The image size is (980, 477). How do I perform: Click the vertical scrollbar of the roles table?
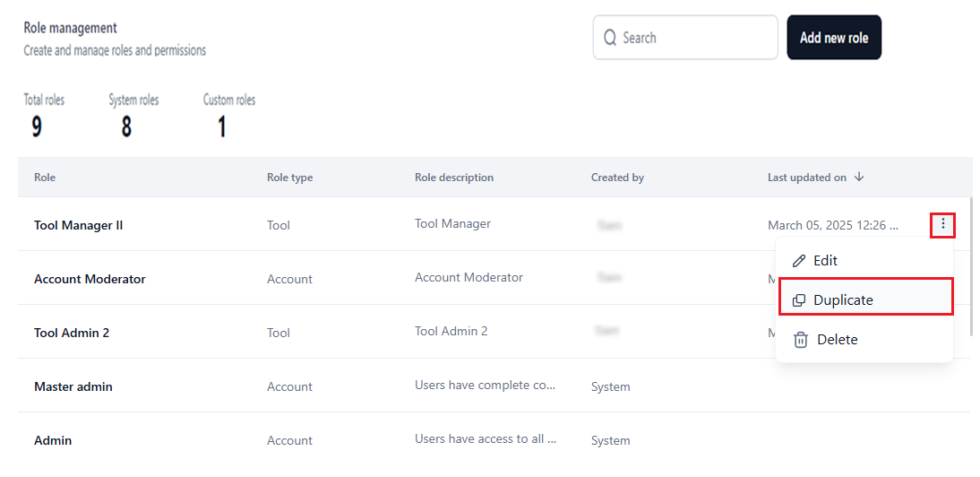[972, 269]
